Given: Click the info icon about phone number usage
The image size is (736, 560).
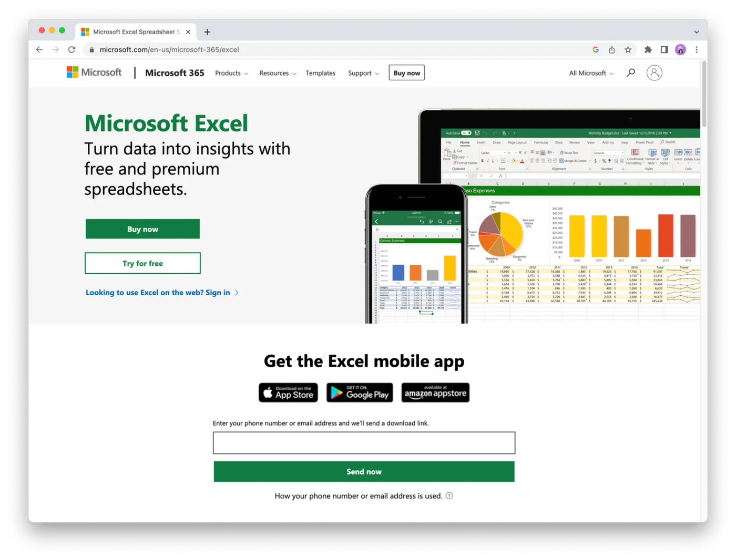Looking at the screenshot, I should pyautogui.click(x=449, y=495).
